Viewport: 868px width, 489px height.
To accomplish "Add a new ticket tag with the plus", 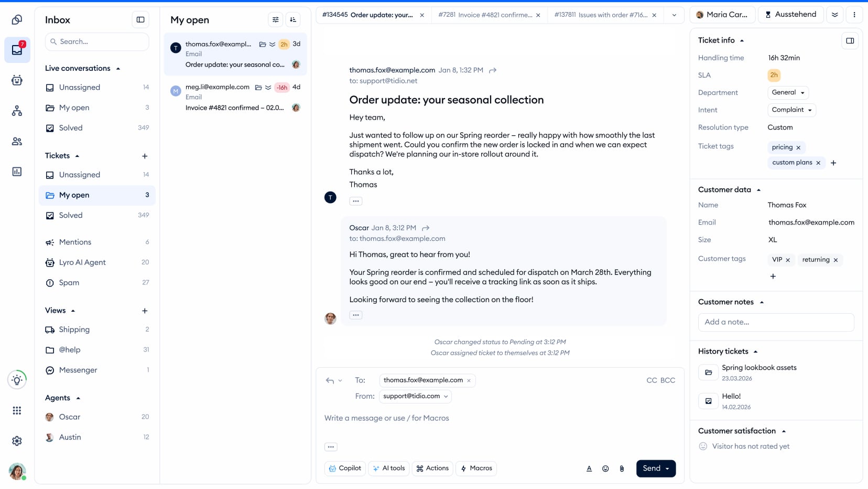I will [x=833, y=163].
